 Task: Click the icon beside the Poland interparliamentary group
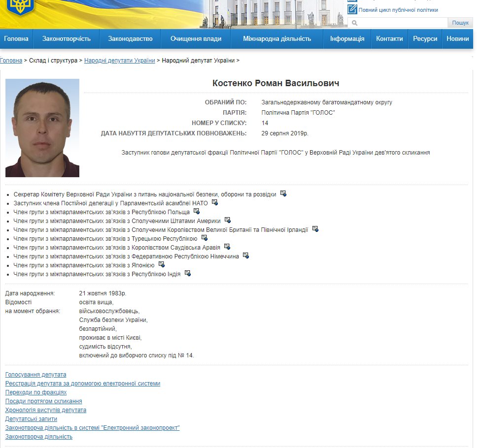[197, 211]
